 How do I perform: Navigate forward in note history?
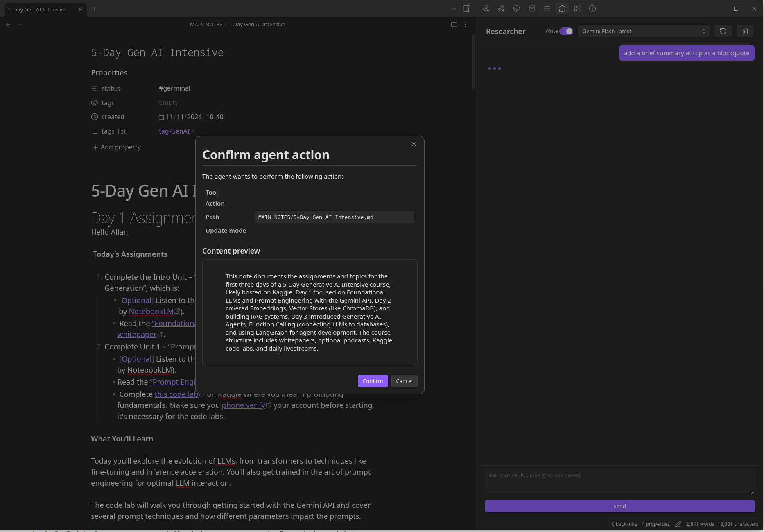(x=20, y=25)
